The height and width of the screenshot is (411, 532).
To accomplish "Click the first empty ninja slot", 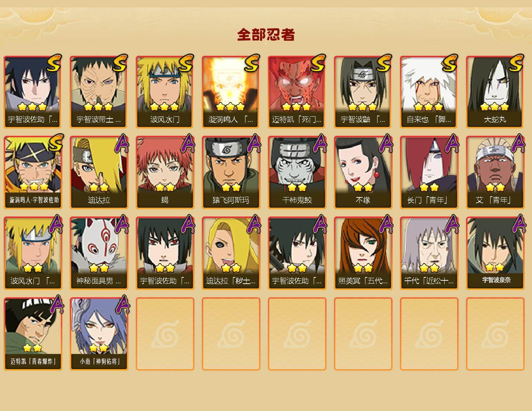I will pos(165,334).
